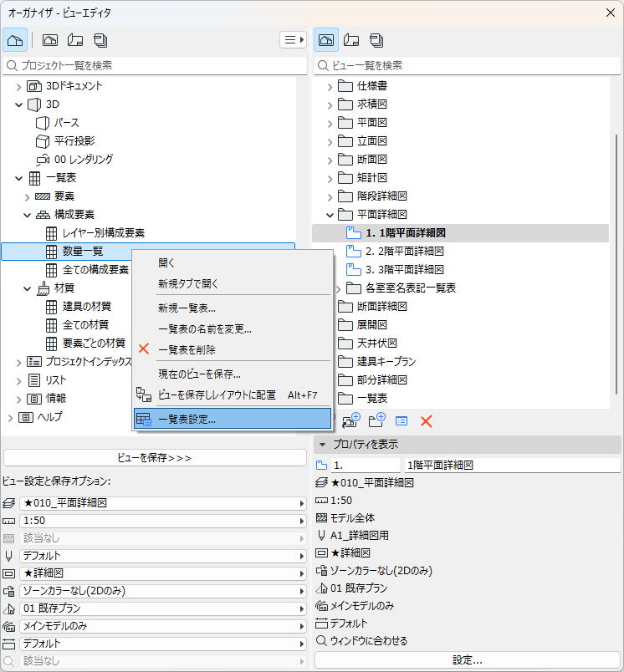Collapse the 平面詳細図 folder
This screenshot has height=672, width=624.
330,215
